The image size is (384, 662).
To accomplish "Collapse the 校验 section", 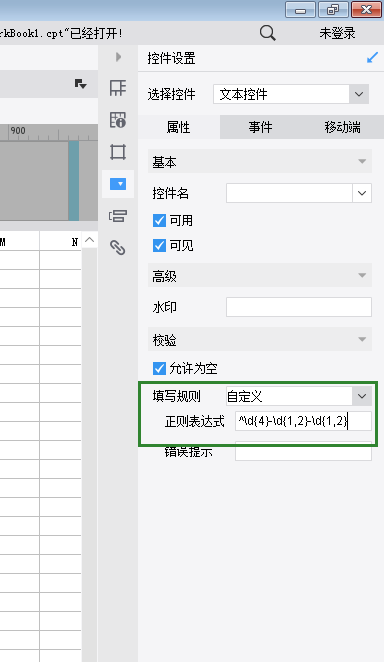I will [362, 339].
